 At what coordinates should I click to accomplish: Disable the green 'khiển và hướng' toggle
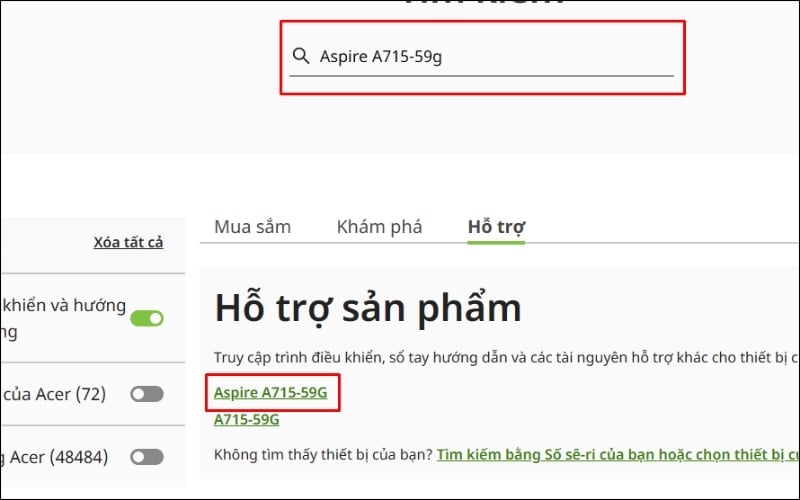pos(147,318)
